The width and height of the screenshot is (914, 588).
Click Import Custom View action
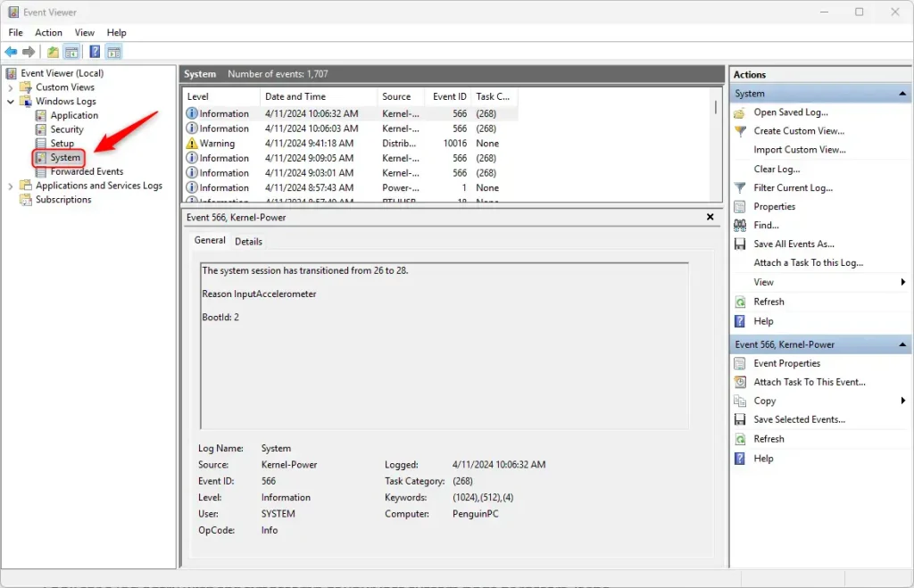[x=799, y=150]
